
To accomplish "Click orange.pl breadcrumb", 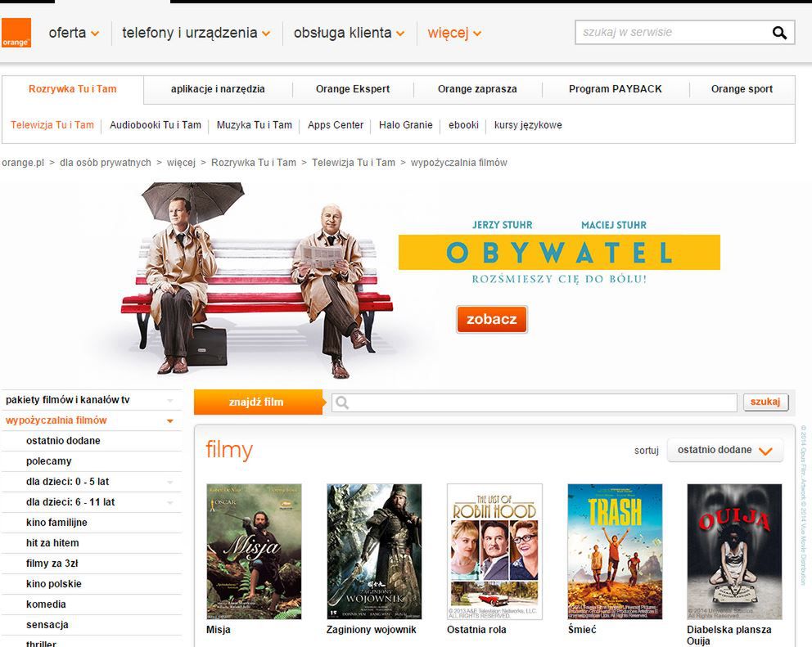I will [x=23, y=163].
